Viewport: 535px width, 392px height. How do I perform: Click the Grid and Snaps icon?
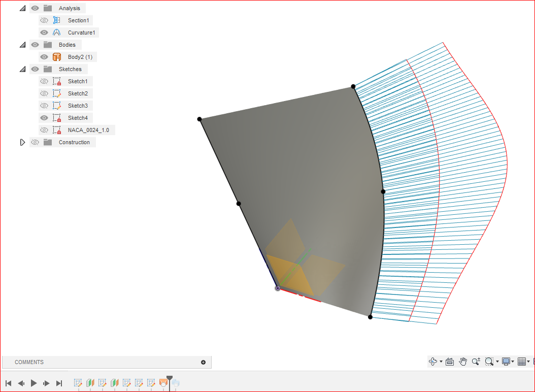click(x=522, y=362)
